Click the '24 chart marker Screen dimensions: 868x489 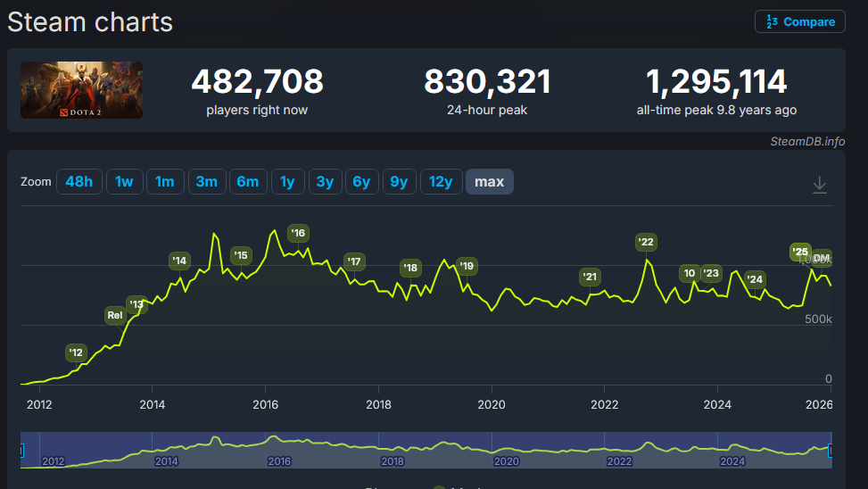point(755,279)
